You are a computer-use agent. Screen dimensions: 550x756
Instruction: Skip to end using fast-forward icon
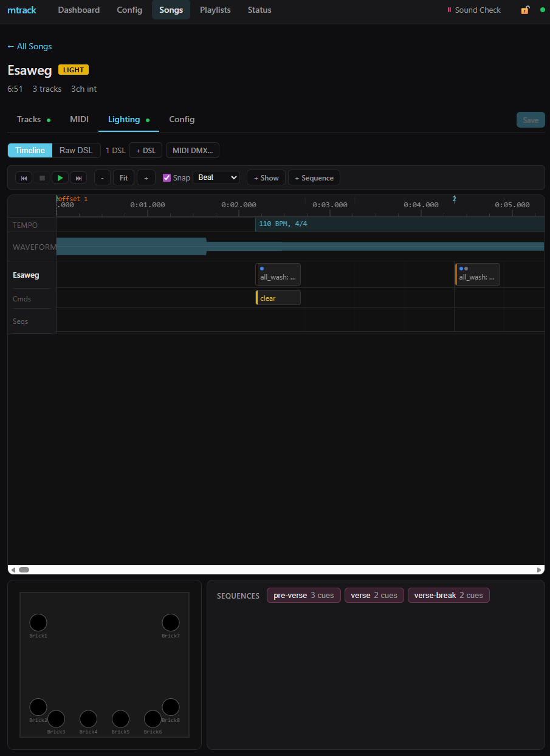coord(78,177)
